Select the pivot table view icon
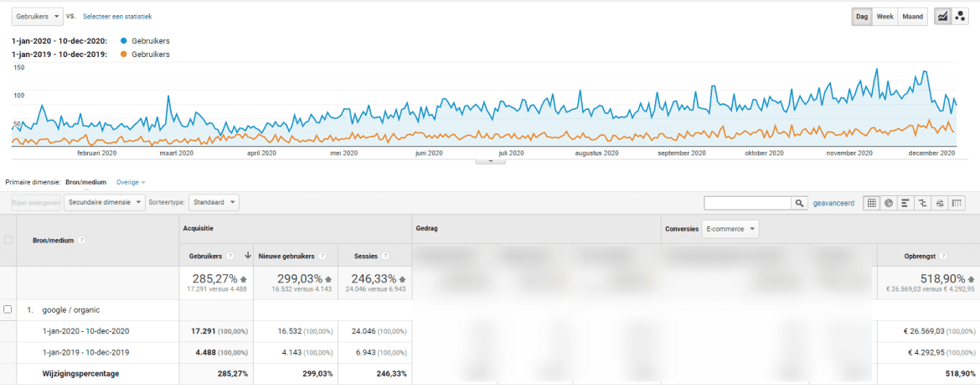 [957, 203]
